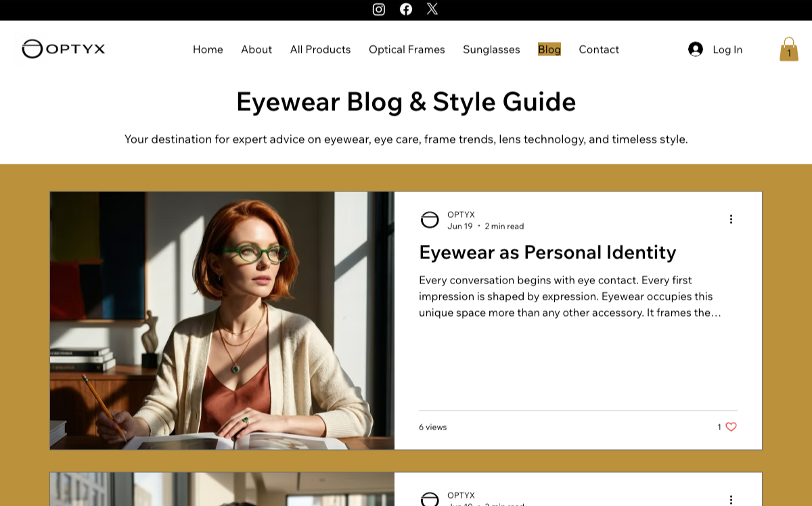Open the Optical Frames page
The width and height of the screenshot is (812, 506).
click(x=407, y=49)
